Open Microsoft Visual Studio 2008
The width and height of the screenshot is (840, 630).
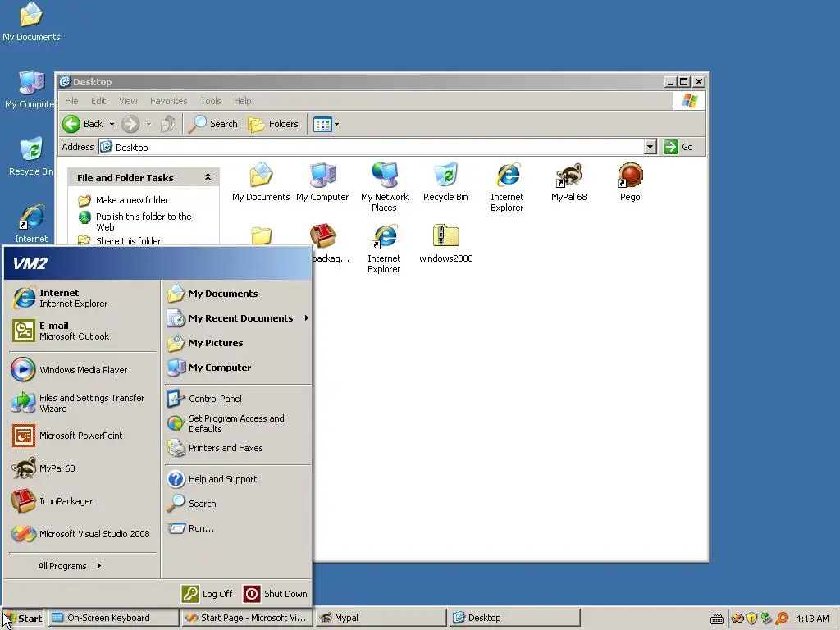83,533
